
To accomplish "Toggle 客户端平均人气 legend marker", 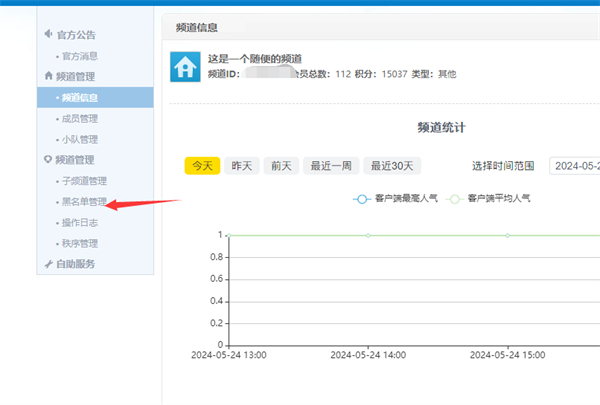I will [454, 199].
